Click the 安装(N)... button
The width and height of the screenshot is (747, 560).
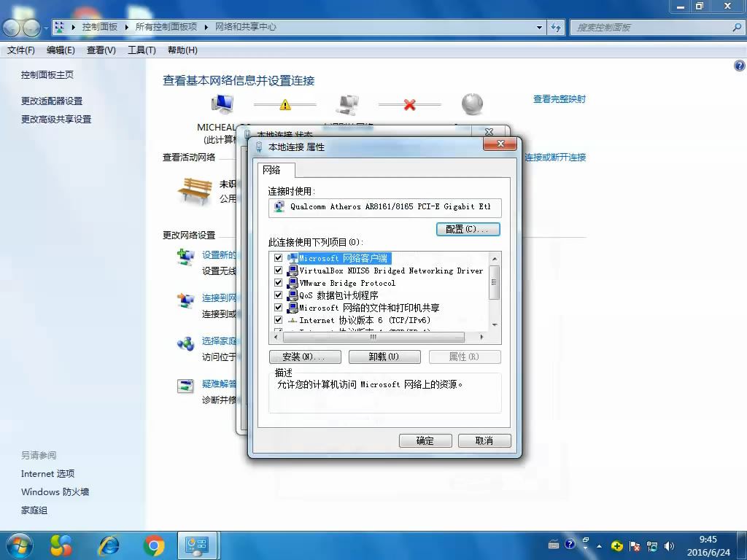point(305,357)
